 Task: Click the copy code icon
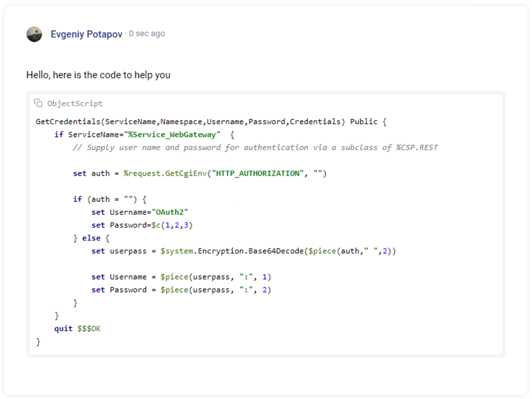click(38, 103)
